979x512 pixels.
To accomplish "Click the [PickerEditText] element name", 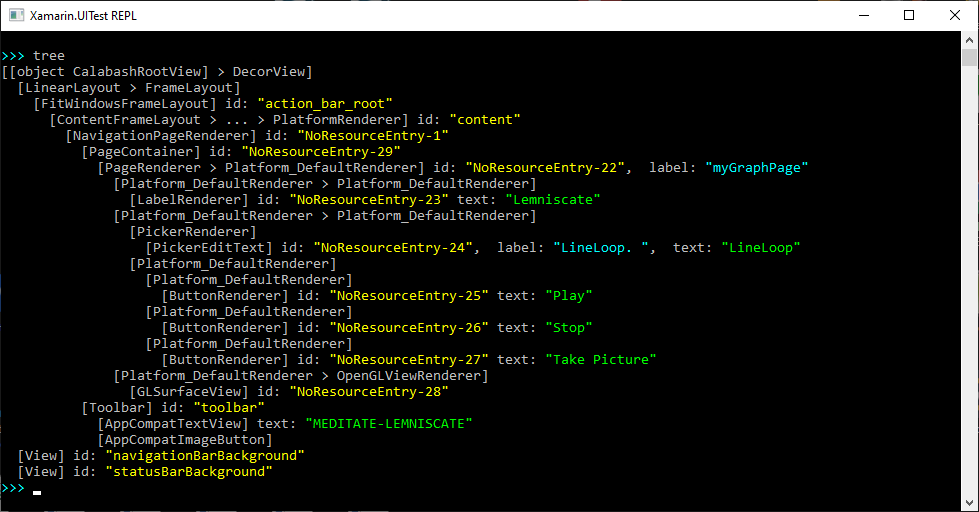I will pyautogui.click(x=209, y=248).
